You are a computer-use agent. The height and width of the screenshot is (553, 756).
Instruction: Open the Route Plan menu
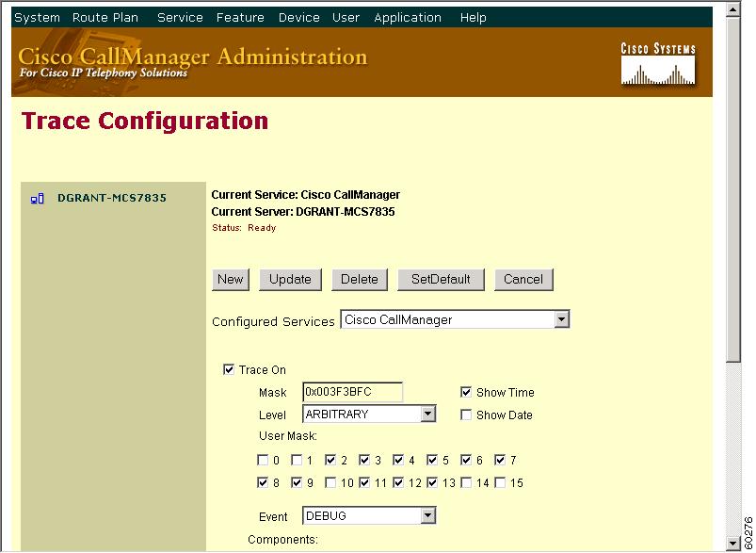pyautogui.click(x=105, y=17)
